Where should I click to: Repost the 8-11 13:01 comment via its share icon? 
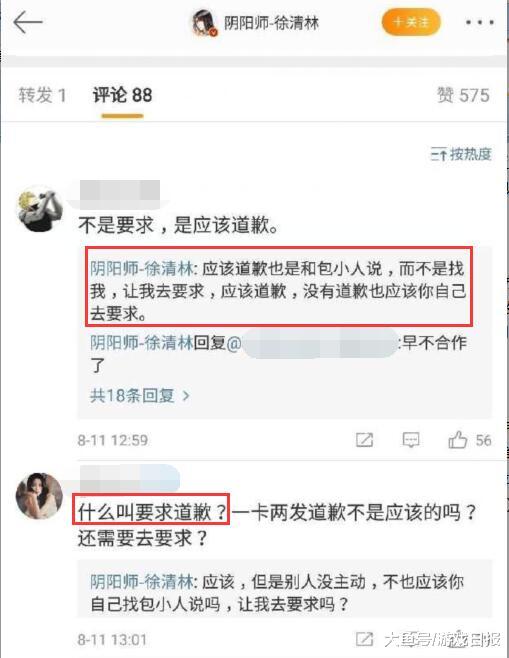point(364,640)
